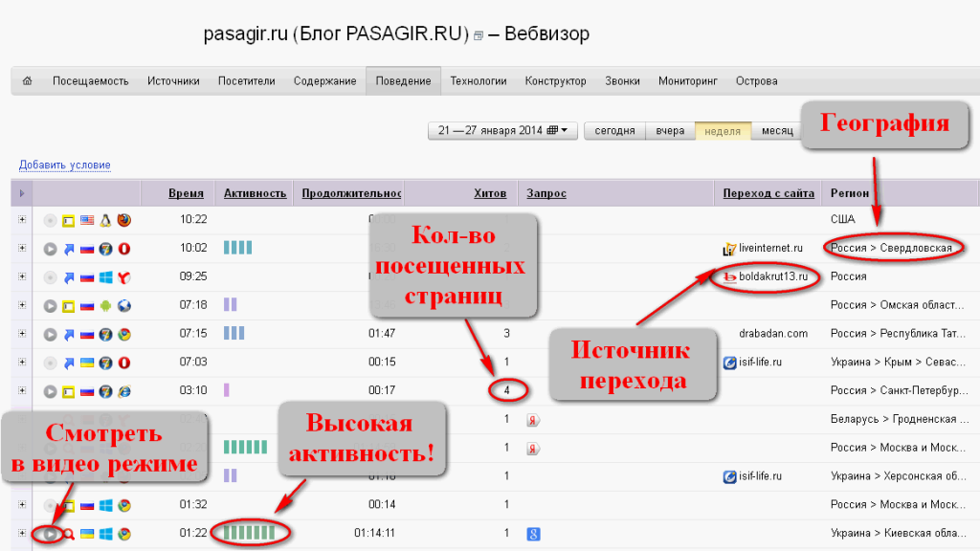Viewport: 980px width, 551px height.
Task: Click the Linux penguin icon in 10:22 row
Action: tap(105, 220)
